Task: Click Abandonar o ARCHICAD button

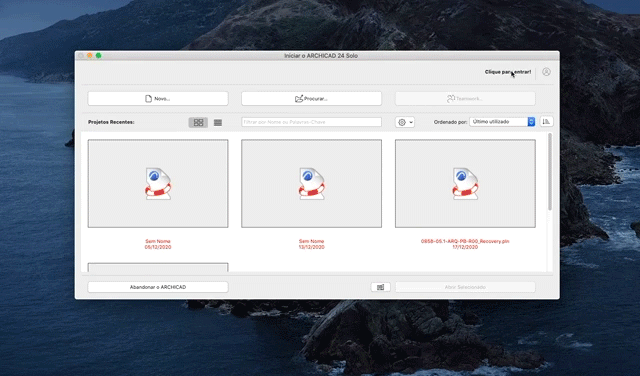Action: pos(158,287)
